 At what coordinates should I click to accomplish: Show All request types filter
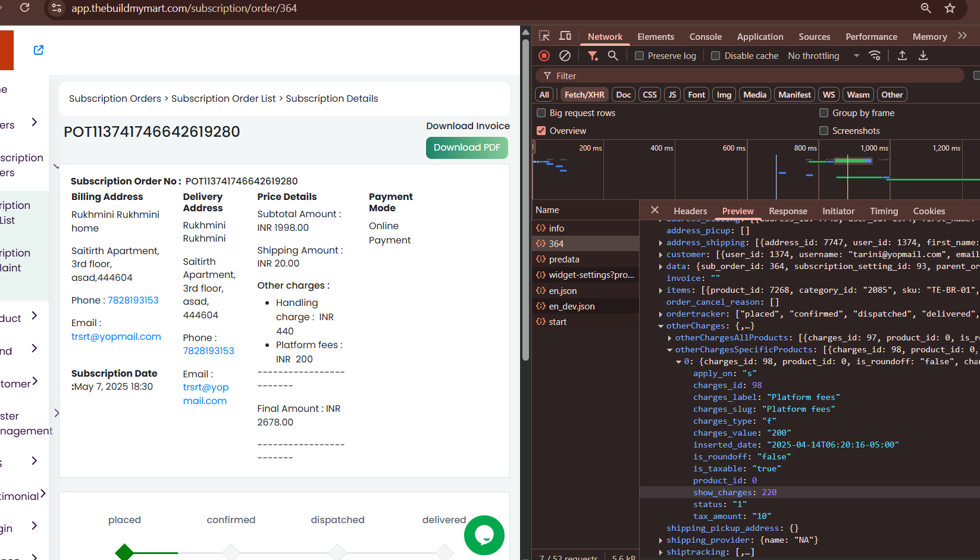pyautogui.click(x=544, y=95)
